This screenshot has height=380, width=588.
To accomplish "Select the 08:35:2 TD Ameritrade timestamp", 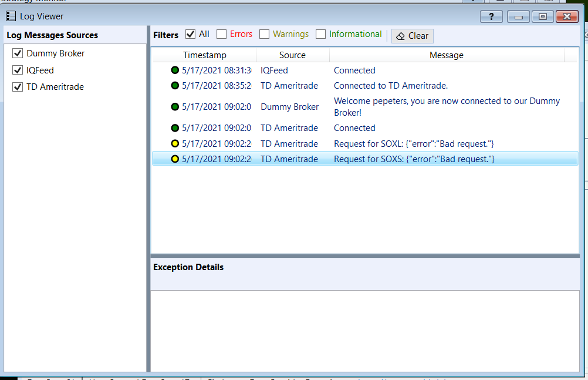I will (x=217, y=86).
